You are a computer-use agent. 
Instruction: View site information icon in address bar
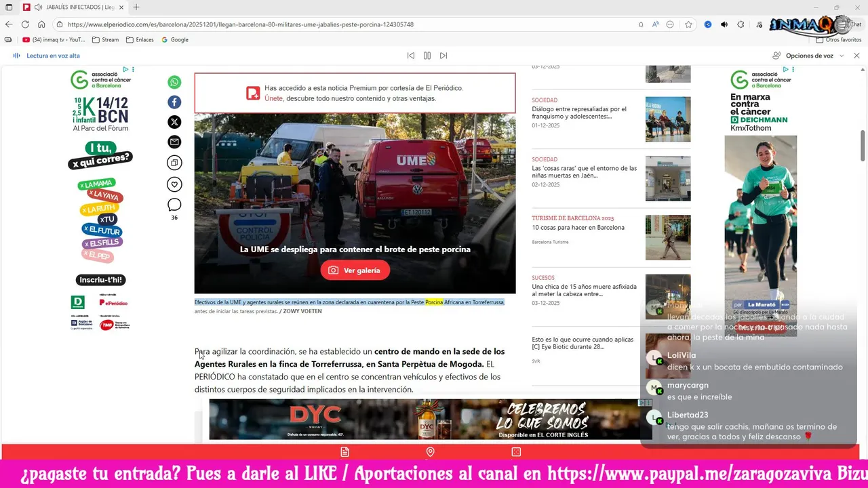60,24
